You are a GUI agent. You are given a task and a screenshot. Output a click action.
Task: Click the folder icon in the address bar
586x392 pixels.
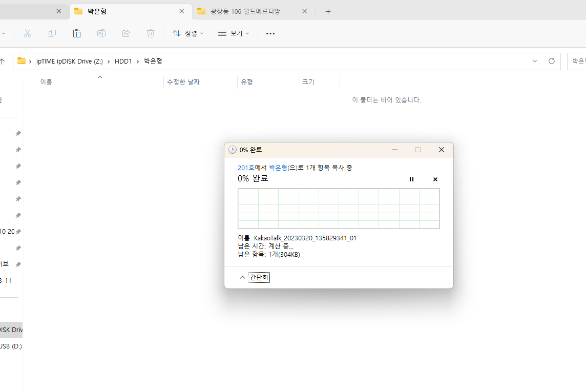[22, 61]
